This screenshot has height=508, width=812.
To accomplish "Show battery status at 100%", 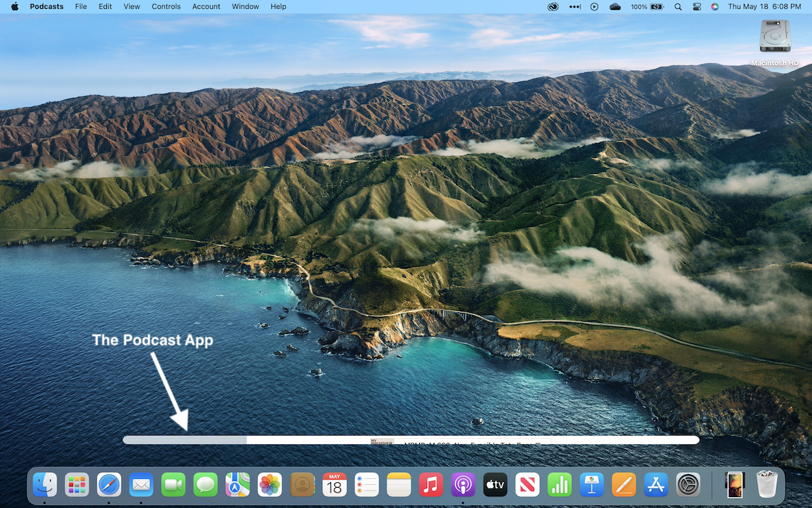I will pyautogui.click(x=647, y=6).
